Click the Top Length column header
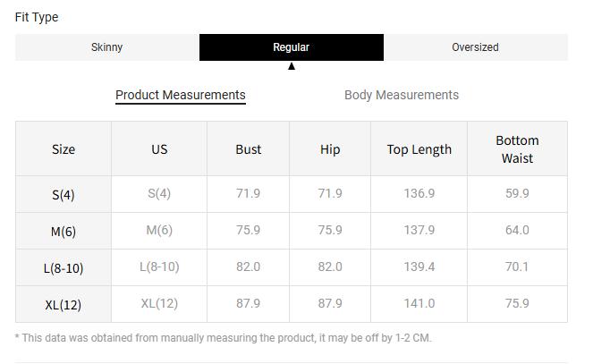The height and width of the screenshot is (364, 593). (419, 149)
